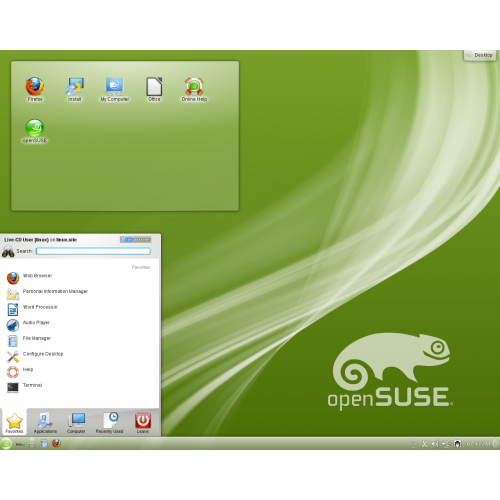Launch Web Browser from Favorites menu
500x500 pixels.
pos(78,277)
